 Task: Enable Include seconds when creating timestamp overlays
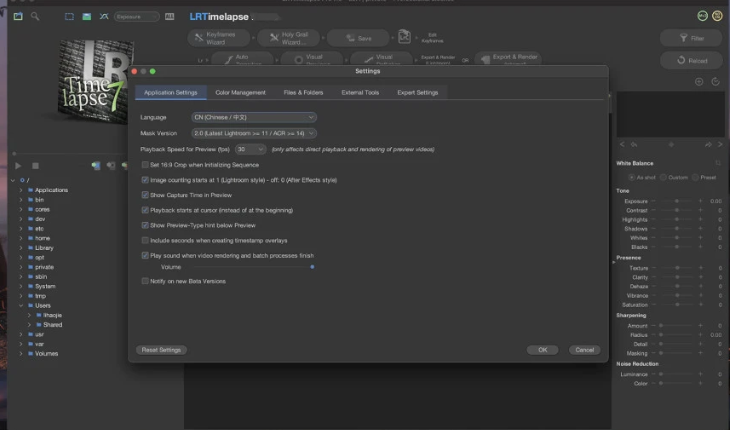click(145, 241)
